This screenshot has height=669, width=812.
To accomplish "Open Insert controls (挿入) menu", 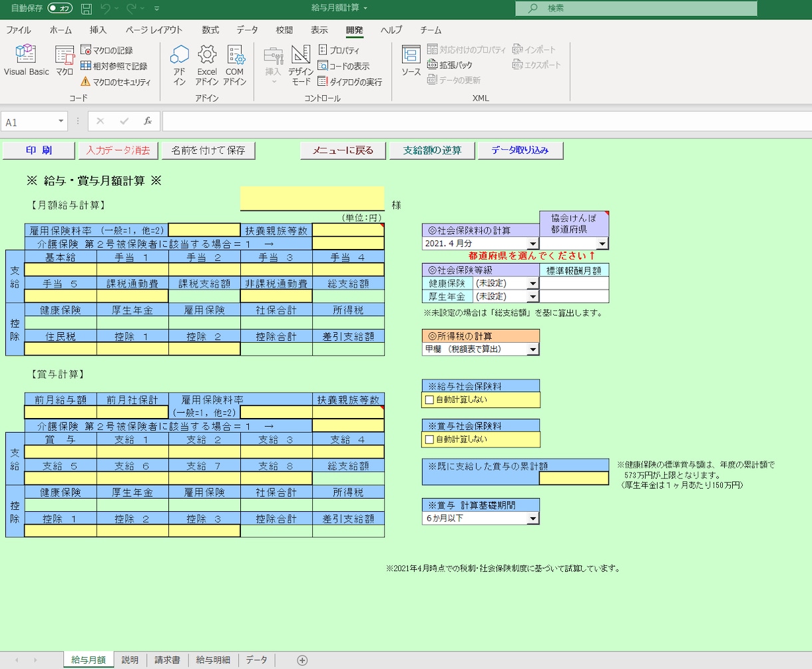I will (274, 66).
